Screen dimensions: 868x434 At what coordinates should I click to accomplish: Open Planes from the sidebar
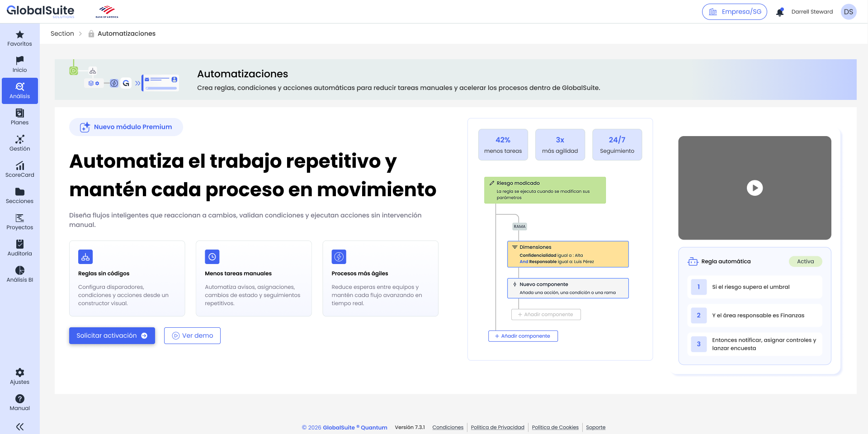click(x=20, y=117)
